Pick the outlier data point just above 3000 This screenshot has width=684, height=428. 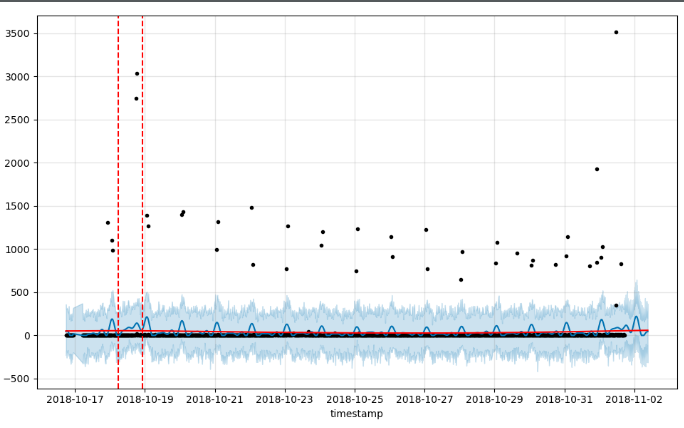tap(137, 74)
